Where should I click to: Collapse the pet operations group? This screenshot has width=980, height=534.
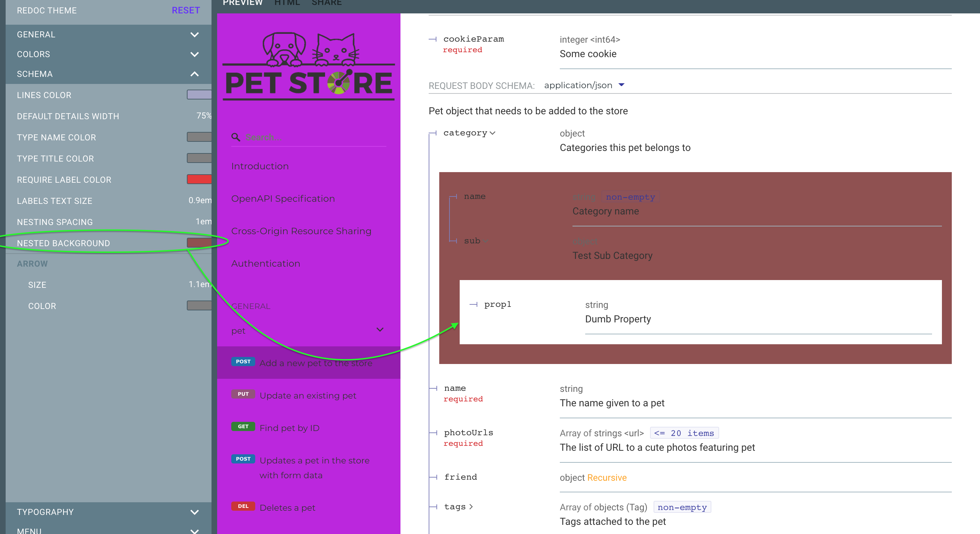[379, 330]
